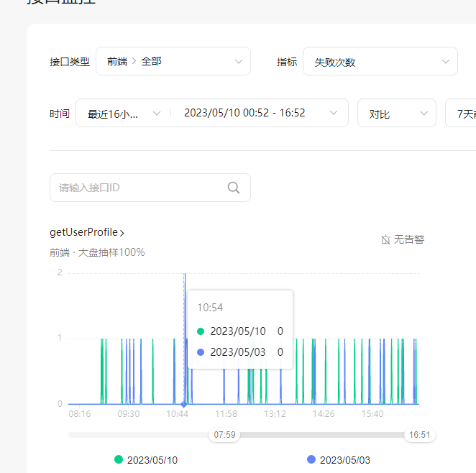Open the 指标 失败次数 dropdown
The height and width of the screenshot is (473, 476).
point(380,61)
